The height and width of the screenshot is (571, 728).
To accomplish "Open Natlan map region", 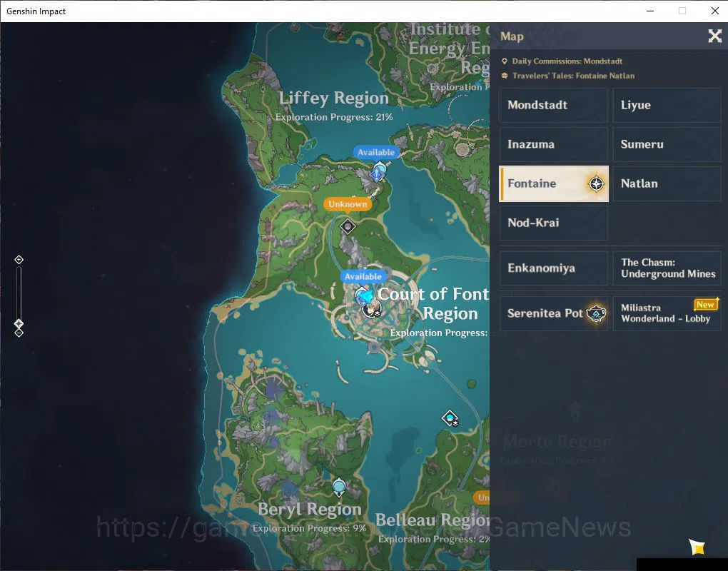I will click(x=667, y=183).
